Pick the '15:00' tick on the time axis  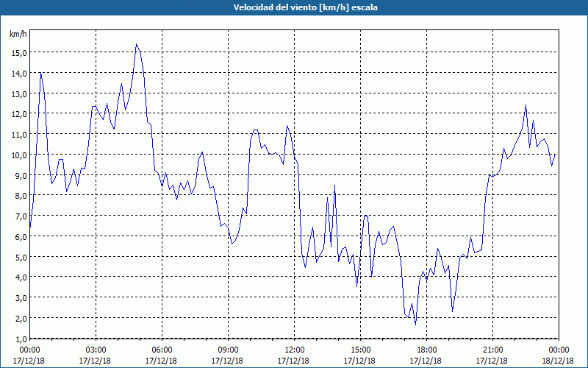360,350
